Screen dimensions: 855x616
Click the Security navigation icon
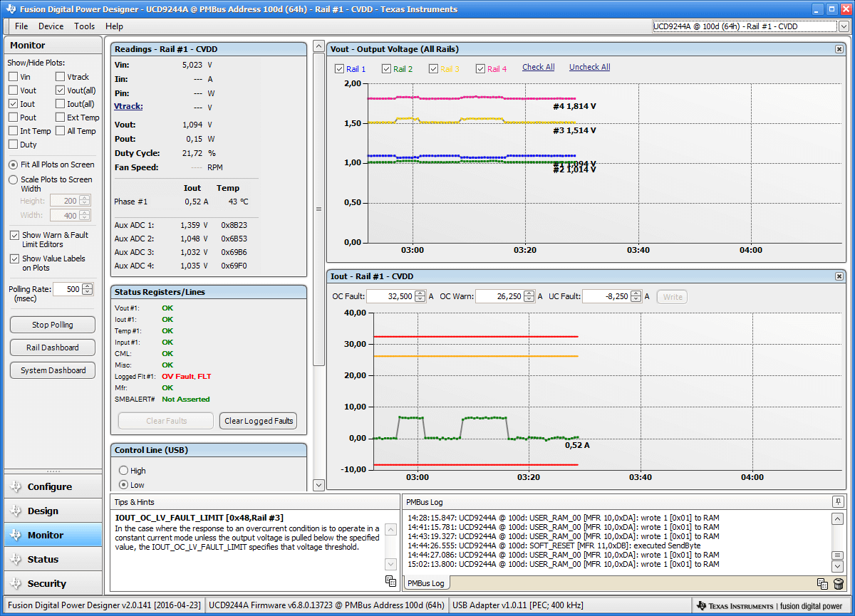15,584
